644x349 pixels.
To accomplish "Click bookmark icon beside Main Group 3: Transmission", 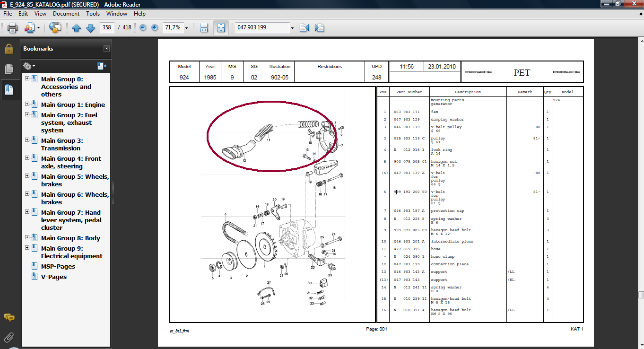I will click(x=35, y=140).
